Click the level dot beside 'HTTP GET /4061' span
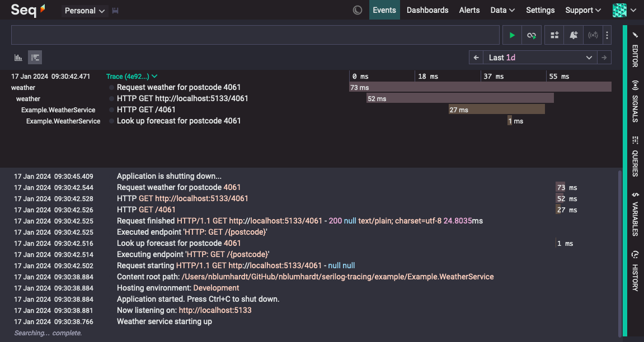This screenshot has width=644, height=342. click(x=111, y=110)
